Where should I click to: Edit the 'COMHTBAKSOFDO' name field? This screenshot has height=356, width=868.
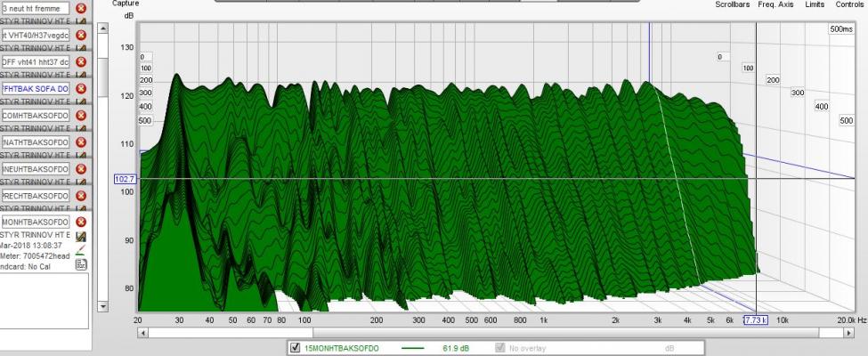35,115
